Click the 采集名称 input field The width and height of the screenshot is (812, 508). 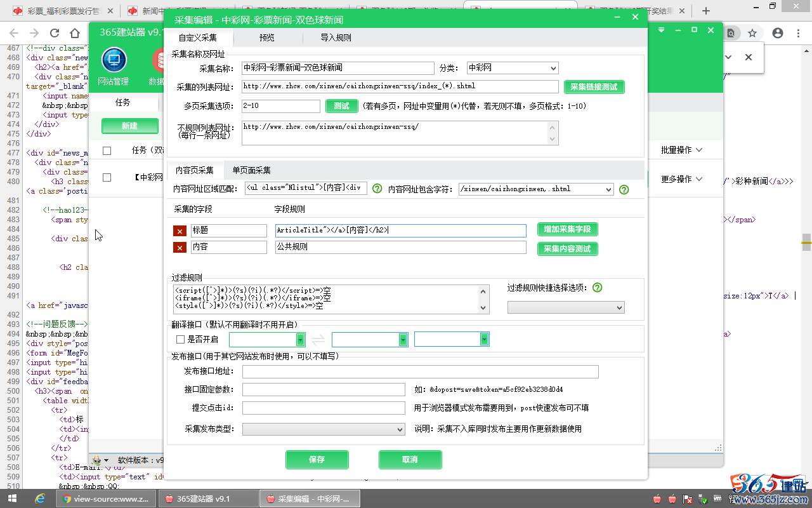pyautogui.click(x=337, y=68)
